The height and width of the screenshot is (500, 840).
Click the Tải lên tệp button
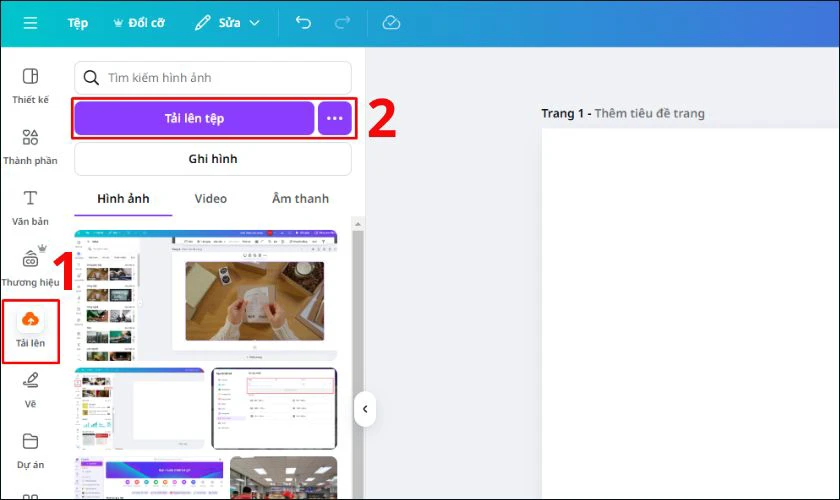click(x=194, y=118)
